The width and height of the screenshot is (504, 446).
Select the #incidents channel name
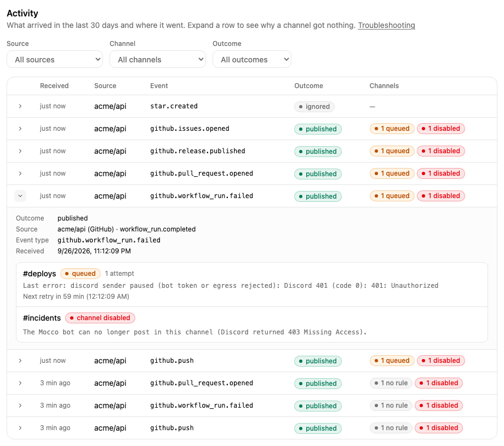[42, 318]
